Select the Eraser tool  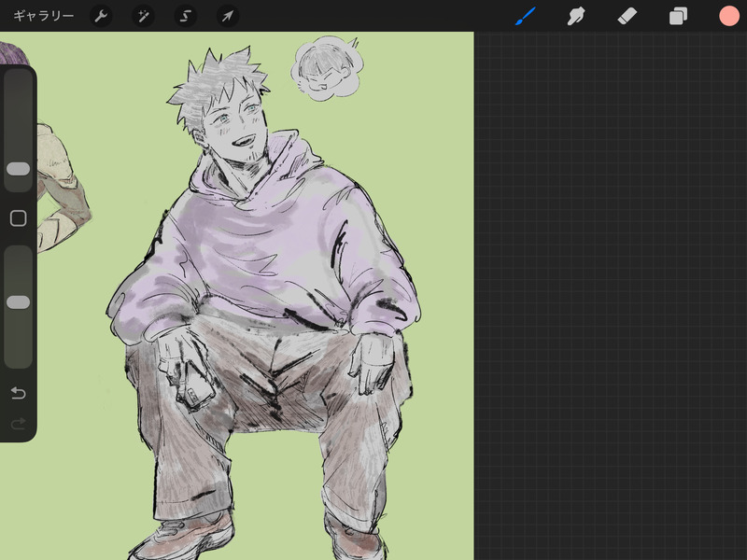coord(627,16)
